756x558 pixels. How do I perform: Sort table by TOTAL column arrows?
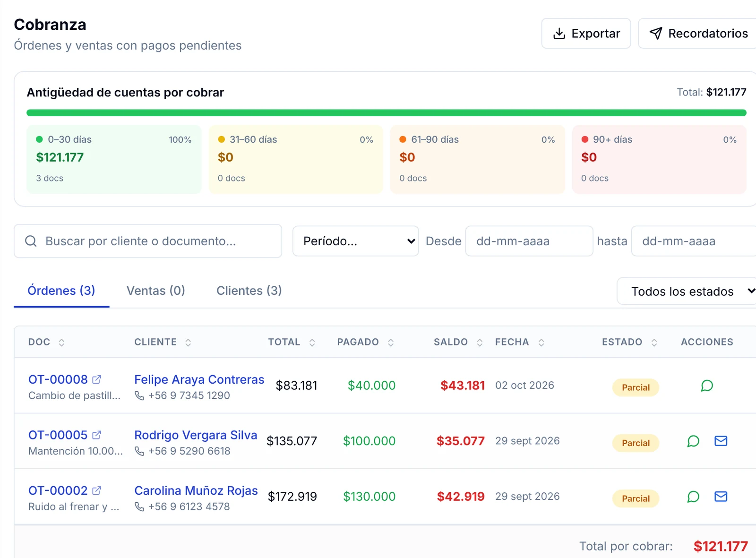[312, 343]
